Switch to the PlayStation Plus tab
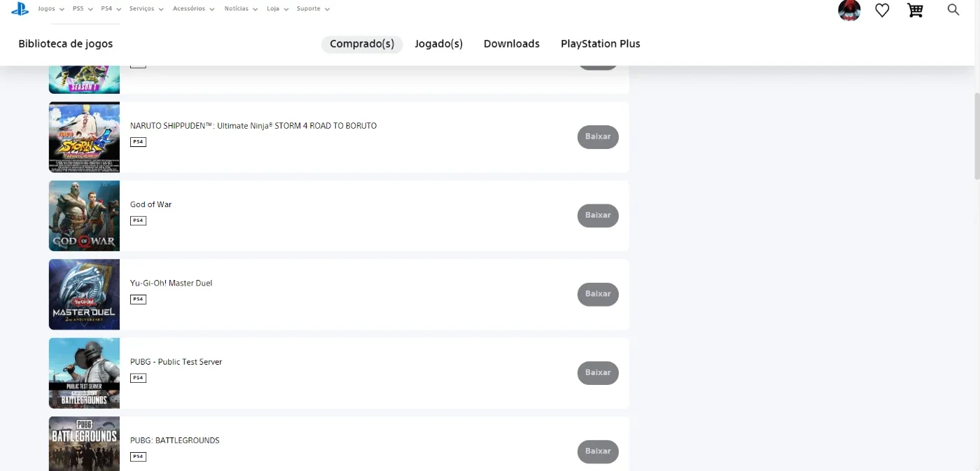The height and width of the screenshot is (471, 980). coord(601,44)
